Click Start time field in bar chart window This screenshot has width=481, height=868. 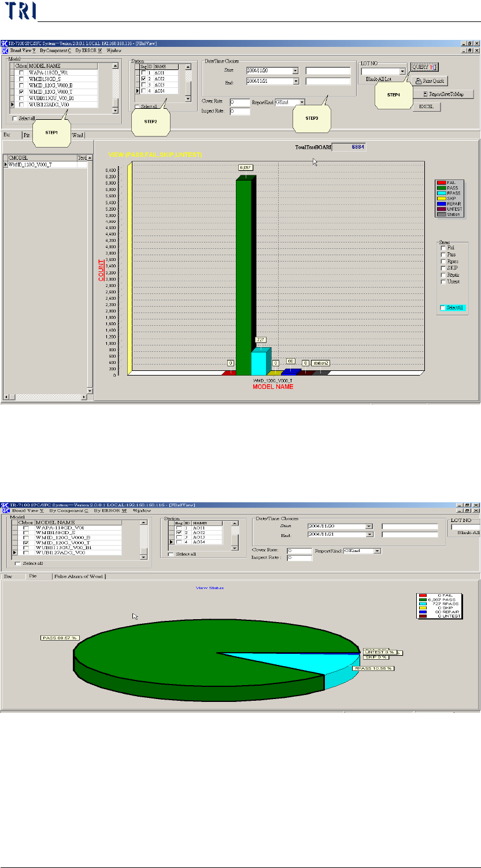(328, 71)
